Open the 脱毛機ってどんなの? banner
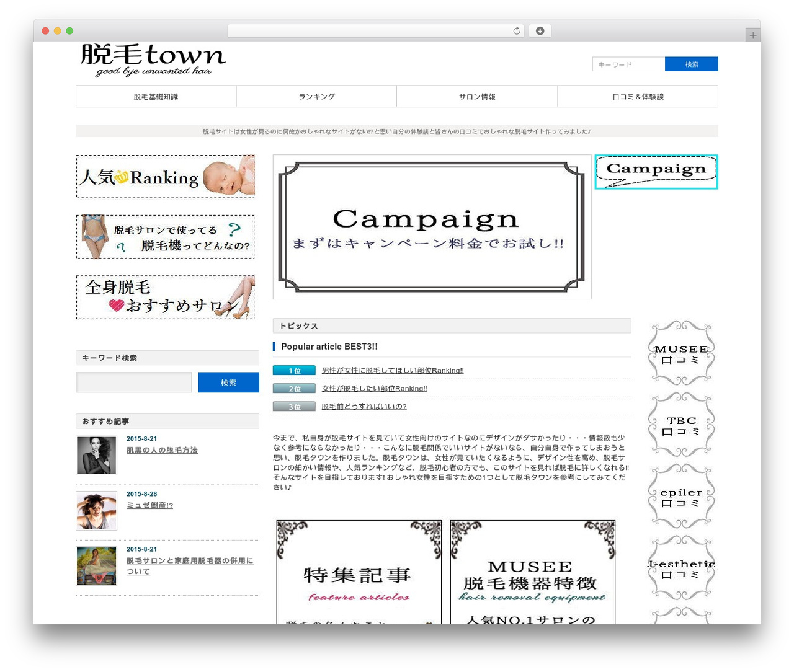Image resolution: width=794 pixels, height=672 pixels. 165,237
